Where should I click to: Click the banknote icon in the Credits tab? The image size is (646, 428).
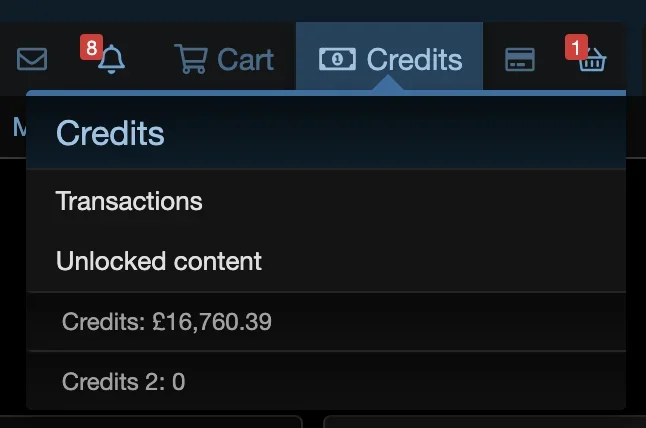(x=337, y=59)
